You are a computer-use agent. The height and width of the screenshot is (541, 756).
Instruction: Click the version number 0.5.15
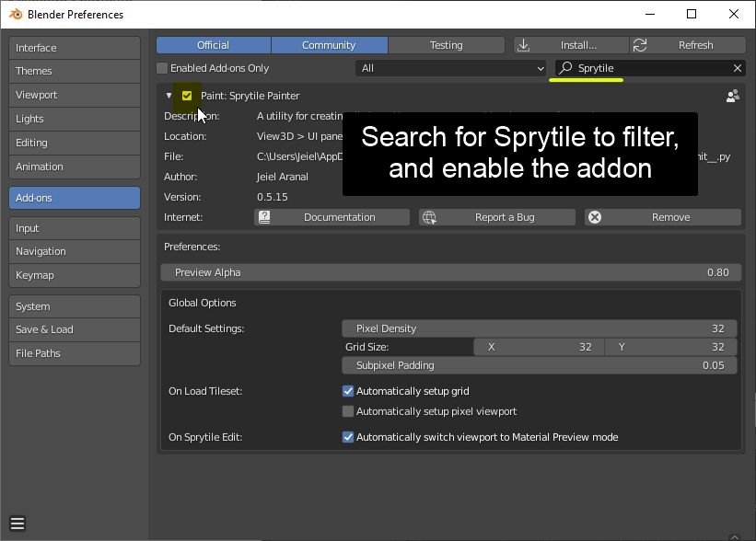(x=273, y=197)
